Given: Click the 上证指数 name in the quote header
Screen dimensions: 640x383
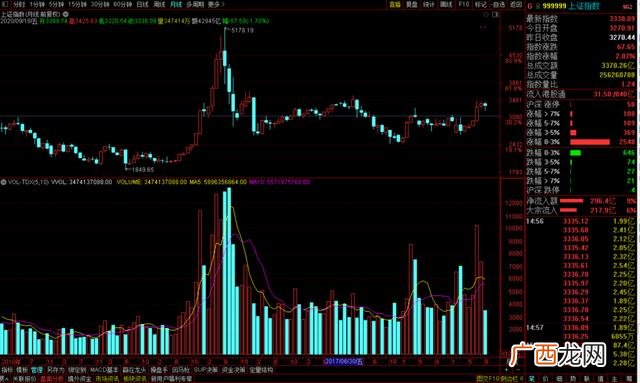Looking at the screenshot, I should tap(584, 6).
